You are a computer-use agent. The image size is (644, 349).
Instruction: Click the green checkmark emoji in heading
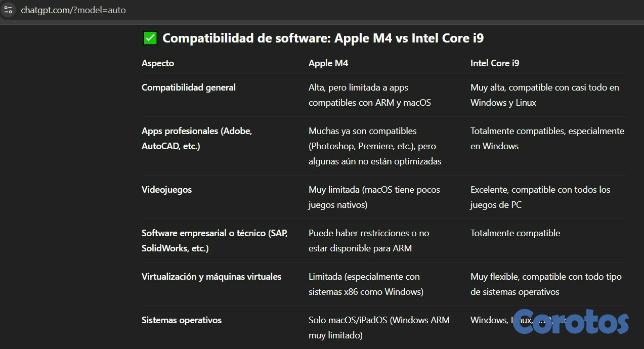coord(150,38)
